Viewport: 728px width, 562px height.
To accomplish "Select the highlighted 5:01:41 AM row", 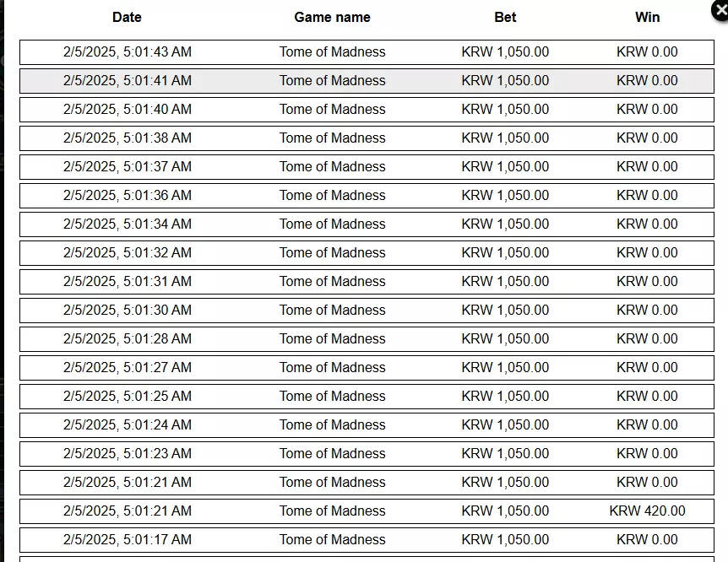I will tap(367, 81).
